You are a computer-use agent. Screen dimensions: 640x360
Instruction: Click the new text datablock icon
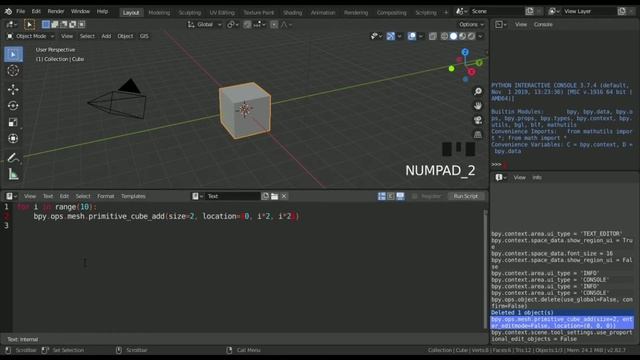pyautogui.click(x=265, y=196)
